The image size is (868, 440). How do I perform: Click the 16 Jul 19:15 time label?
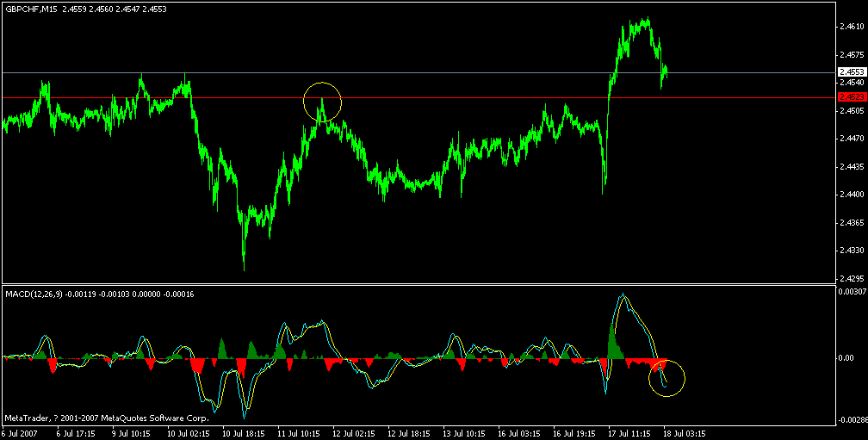pyautogui.click(x=573, y=434)
